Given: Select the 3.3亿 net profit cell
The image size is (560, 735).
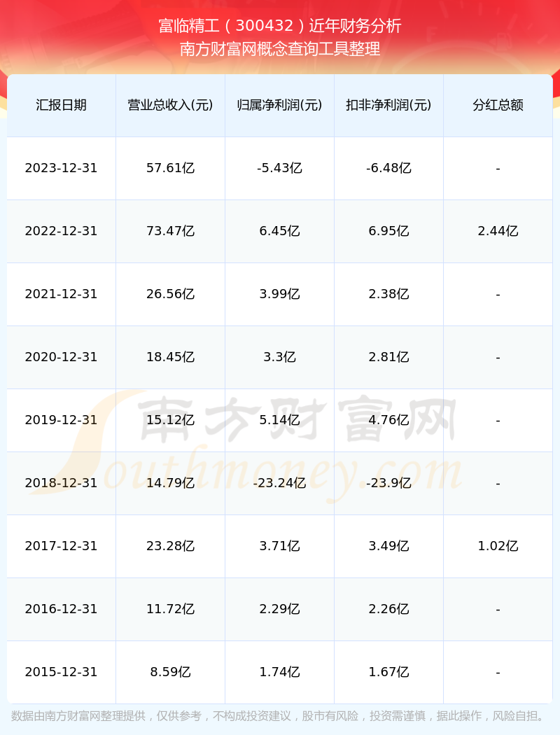Looking at the screenshot, I should pyautogui.click(x=280, y=357).
